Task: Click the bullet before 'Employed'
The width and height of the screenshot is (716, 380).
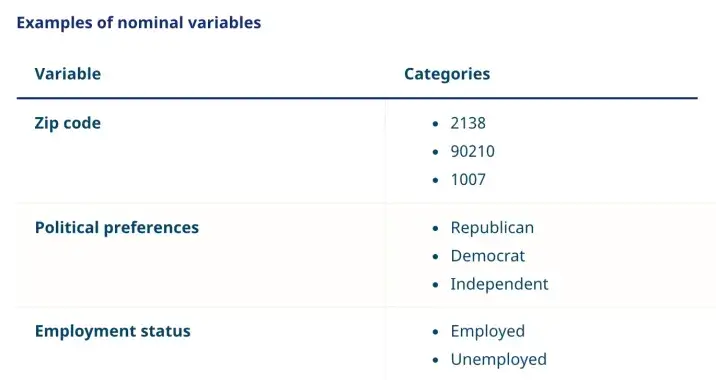Action: point(435,332)
